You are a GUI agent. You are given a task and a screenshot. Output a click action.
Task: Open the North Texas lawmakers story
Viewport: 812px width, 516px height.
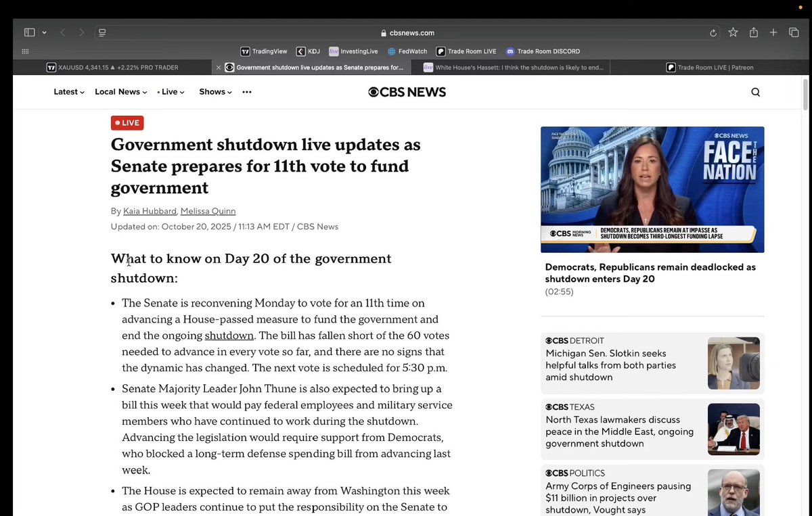(x=620, y=431)
